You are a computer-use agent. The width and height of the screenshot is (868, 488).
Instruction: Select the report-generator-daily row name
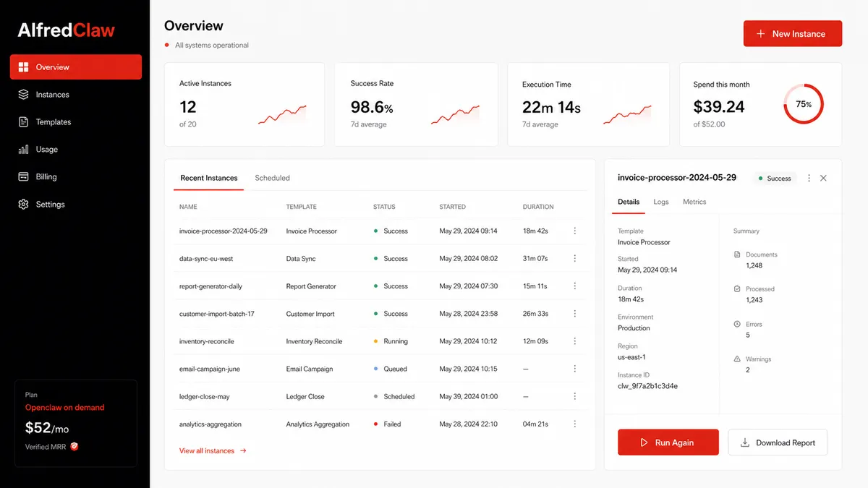coord(210,286)
